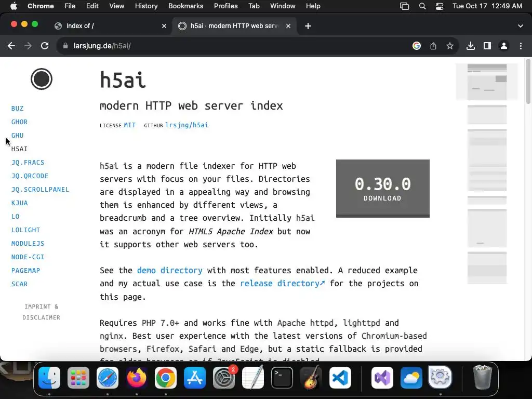Image resolution: width=532 pixels, height=399 pixels.
Task: Open Terminal from the Dock
Action: pos(282,378)
